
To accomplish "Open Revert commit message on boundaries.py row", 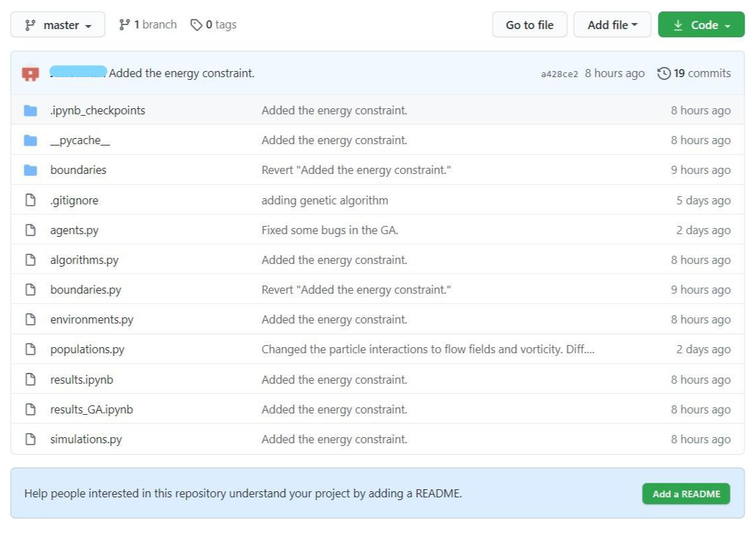I will pos(356,290).
